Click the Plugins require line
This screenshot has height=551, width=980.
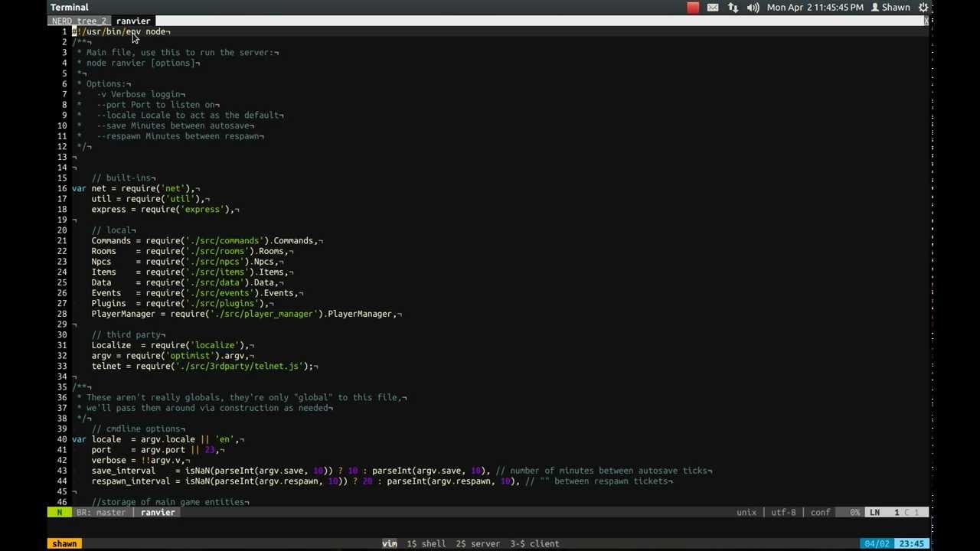[182, 303]
